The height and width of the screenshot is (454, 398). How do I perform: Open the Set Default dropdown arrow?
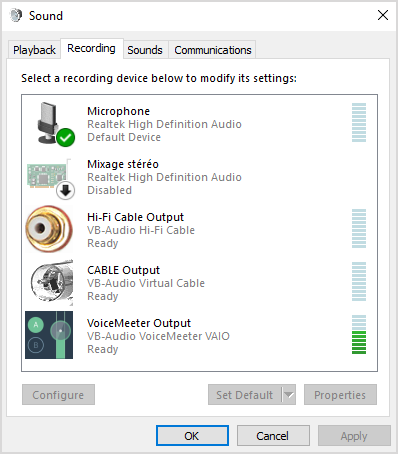289,395
